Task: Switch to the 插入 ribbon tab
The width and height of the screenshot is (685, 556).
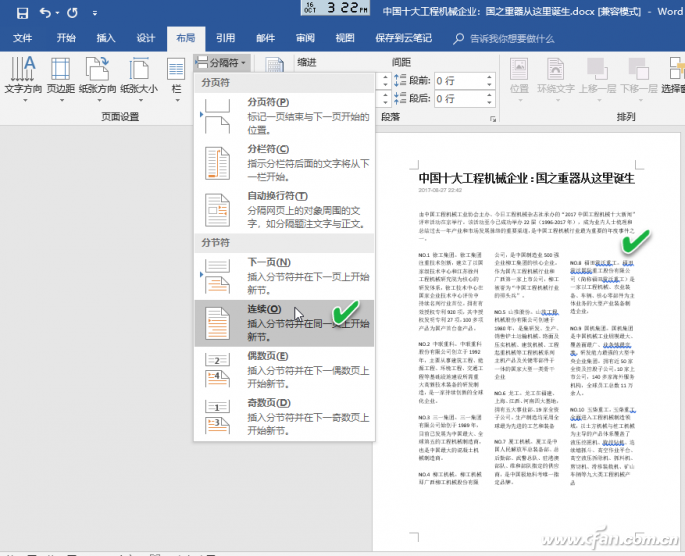Action: [106, 38]
